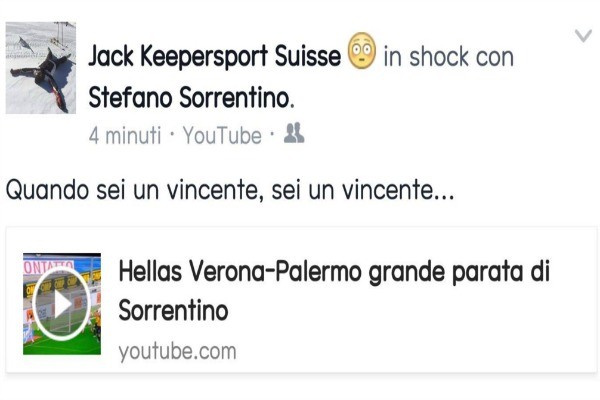Click the word 'Keepersport' in the author name
The height and width of the screenshot is (400, 600).
pyautogui.click(x=204, y=56)
